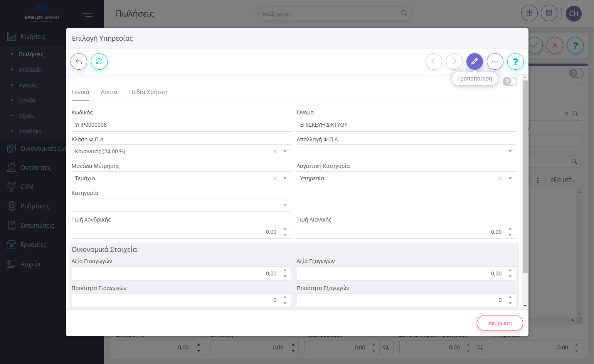
Task: Click the Epsilon Smart logo
Action: [42, 13]
